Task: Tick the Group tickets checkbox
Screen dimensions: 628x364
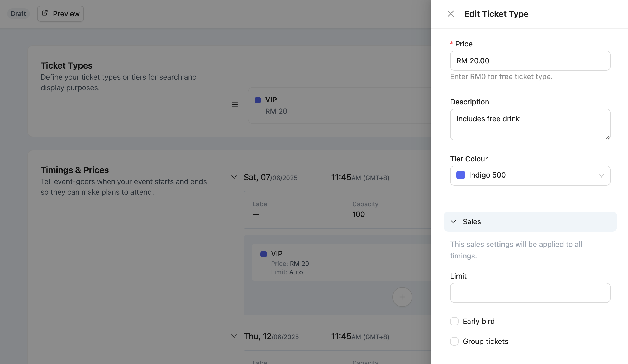Action: 454,341
